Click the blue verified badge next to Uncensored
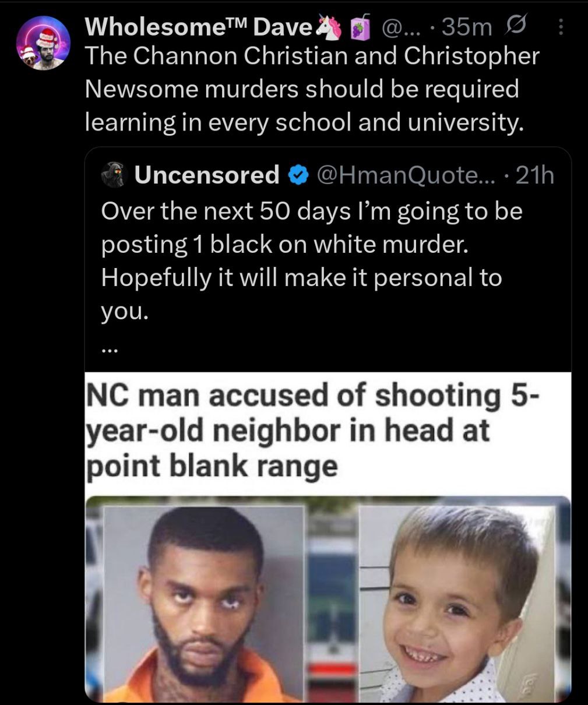Viewport: 588px width, 705px height. click(x=299, y=175)
